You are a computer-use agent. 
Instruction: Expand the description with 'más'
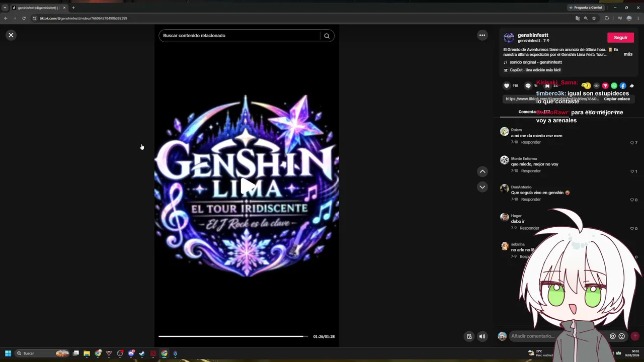click(628, 54)
